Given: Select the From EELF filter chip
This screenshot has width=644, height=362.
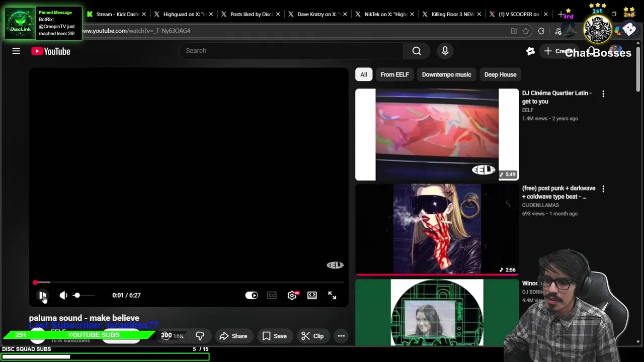Looking at the screenshot, I should tap(394, 74).
